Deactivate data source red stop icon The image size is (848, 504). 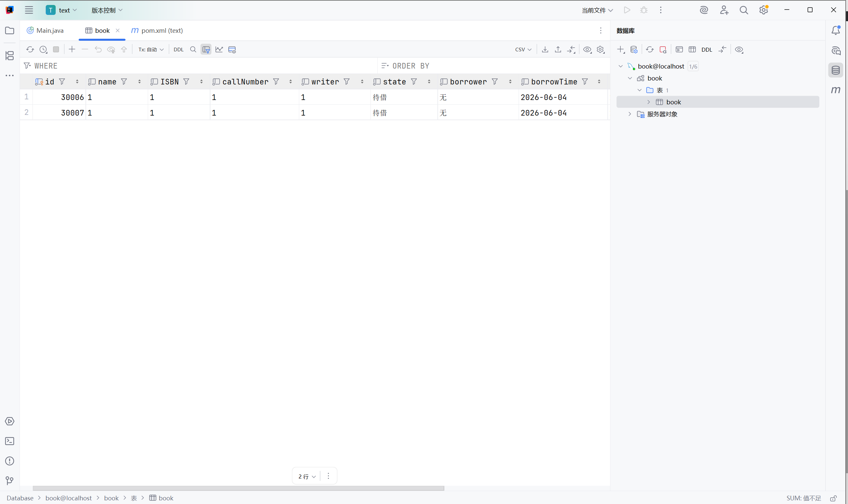point(663,50)
